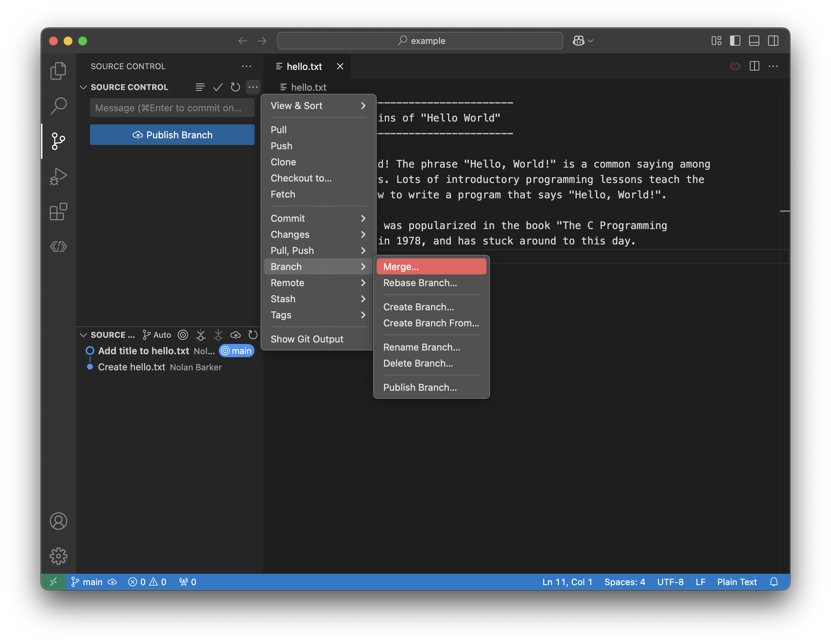Click the blue Publish Branch button
Screen dimensions: 831x644
[172, 135]
